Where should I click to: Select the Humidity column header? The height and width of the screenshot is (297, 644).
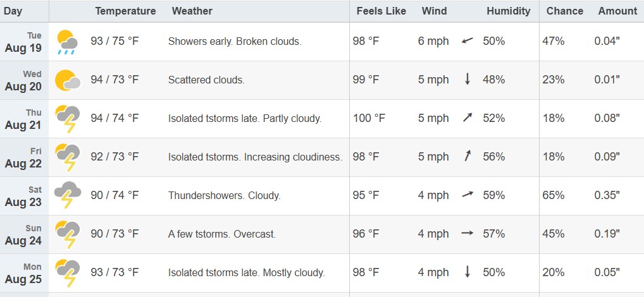pos(509,11)
